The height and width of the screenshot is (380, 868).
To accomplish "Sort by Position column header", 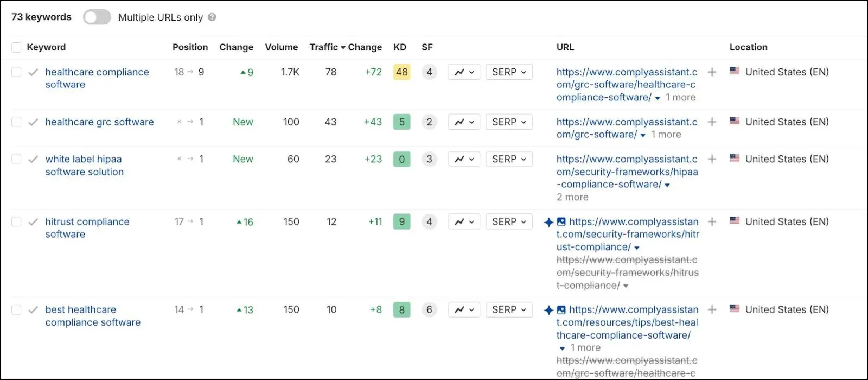I will pos(190,47).
